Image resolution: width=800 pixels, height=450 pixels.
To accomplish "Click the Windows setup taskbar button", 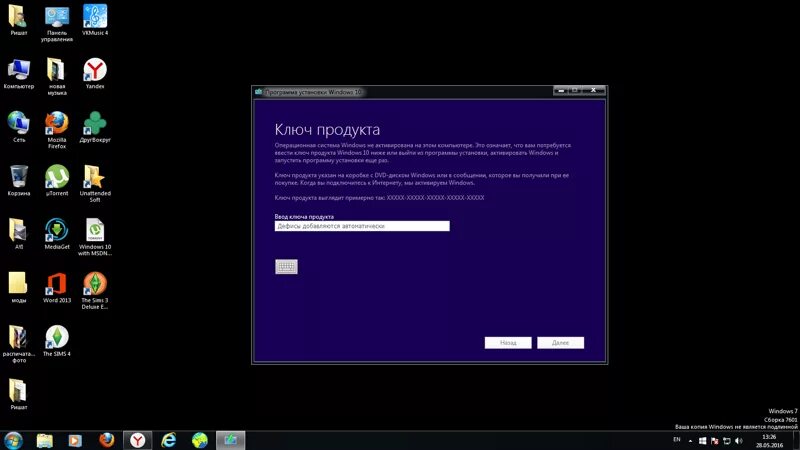I will [x=231, y=440].
